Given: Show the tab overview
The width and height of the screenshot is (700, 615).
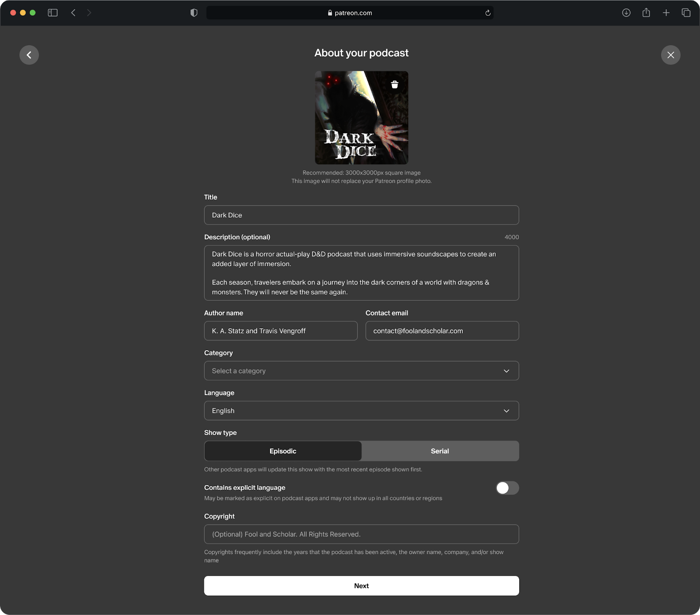Looking at the screenshot, I should [x=686, y=13].
